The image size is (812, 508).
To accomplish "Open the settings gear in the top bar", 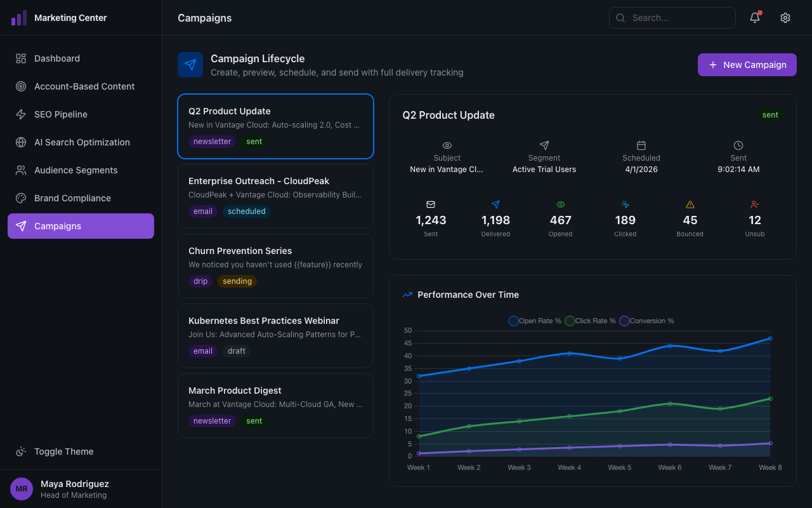I will 785,18.
